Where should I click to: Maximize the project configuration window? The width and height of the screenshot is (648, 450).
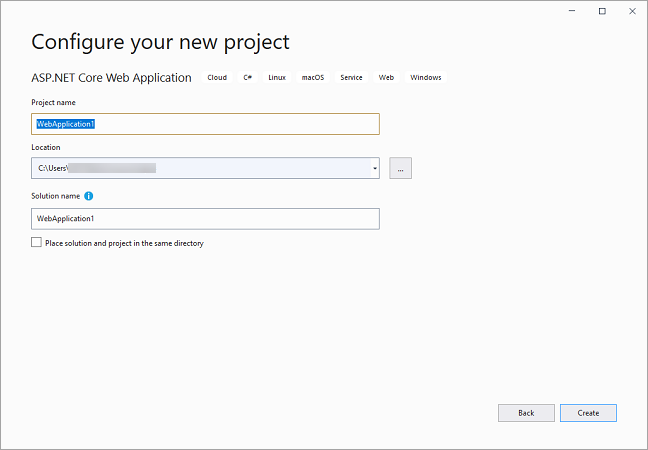coord(602,11)
